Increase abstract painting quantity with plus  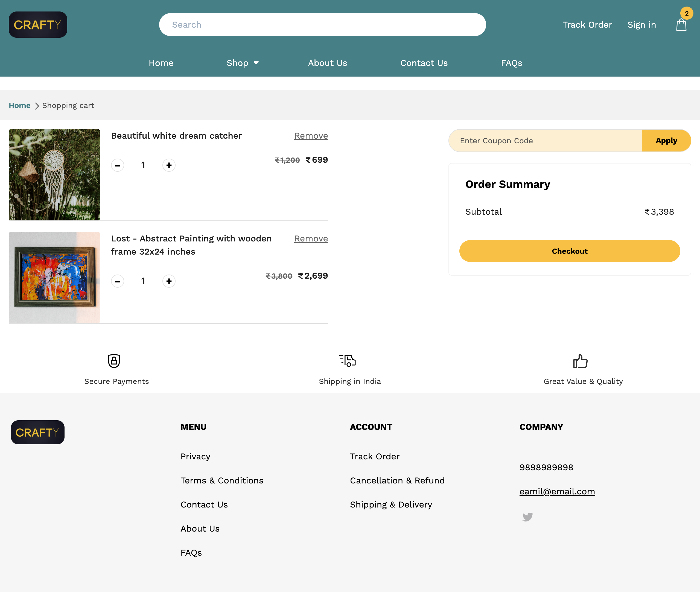(x=169, y=281)
